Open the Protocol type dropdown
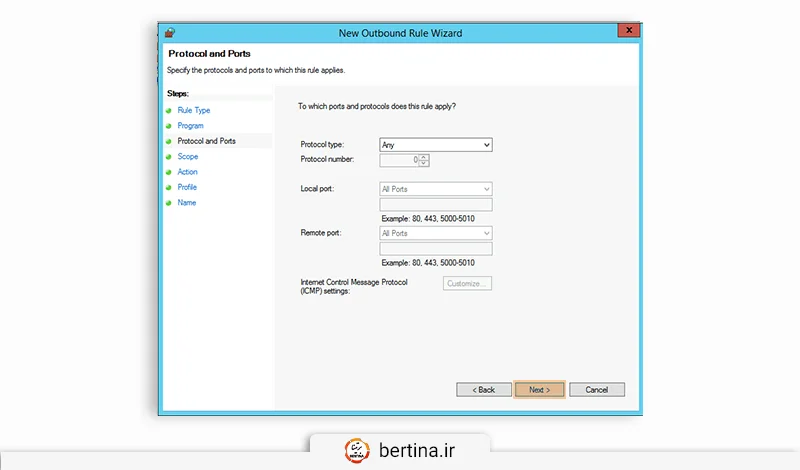The width and height of the screenshot is (800, 470). tap(436, 145)
